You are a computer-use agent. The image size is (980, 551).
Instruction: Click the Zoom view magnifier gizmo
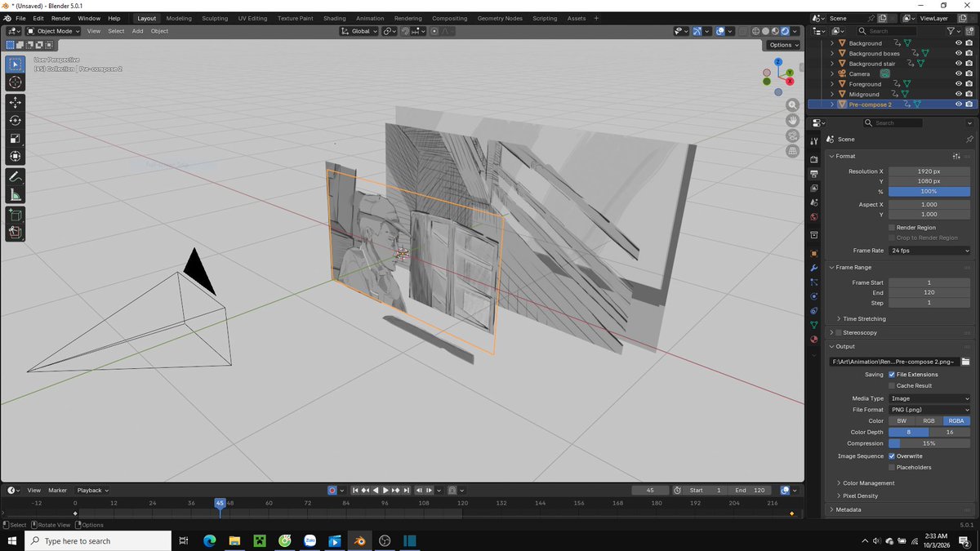tap(792, 105)
